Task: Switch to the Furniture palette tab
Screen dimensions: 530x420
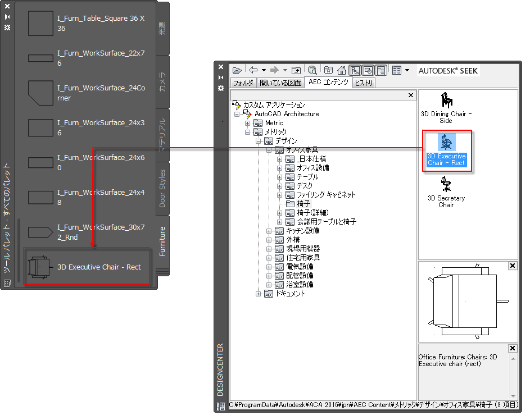Action: 162,241
